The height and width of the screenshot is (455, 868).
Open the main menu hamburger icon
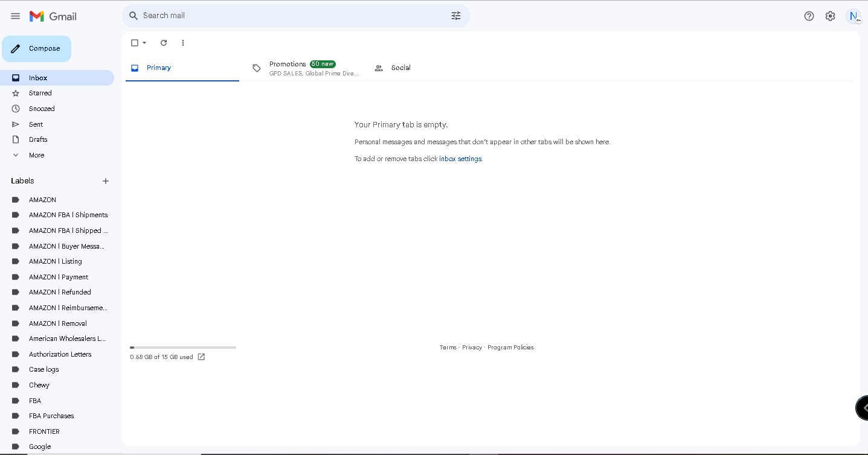(16, 16)
